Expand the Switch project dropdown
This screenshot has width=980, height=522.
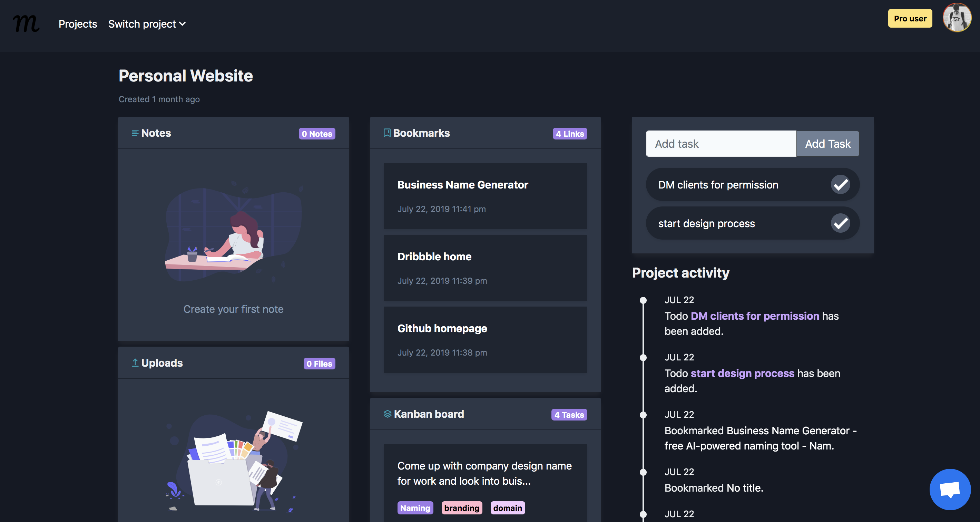147,24
